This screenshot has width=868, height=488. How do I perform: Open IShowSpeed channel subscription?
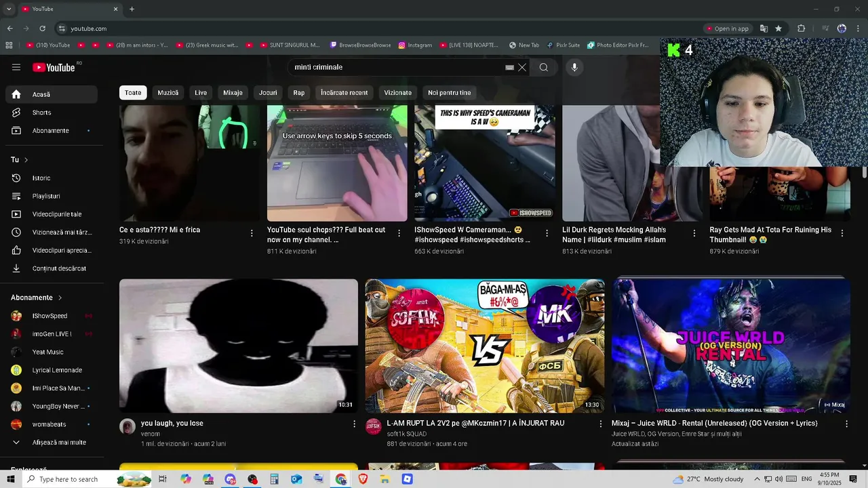51,316
